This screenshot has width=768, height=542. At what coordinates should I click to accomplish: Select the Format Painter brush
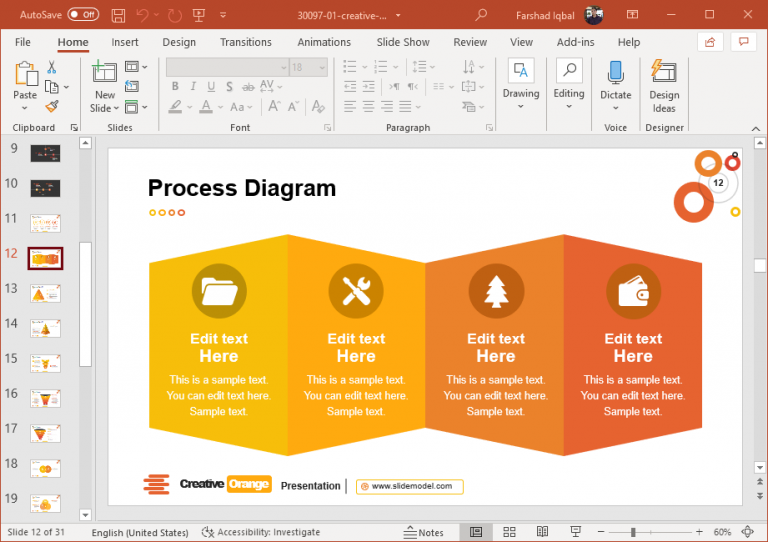(51, 106)
